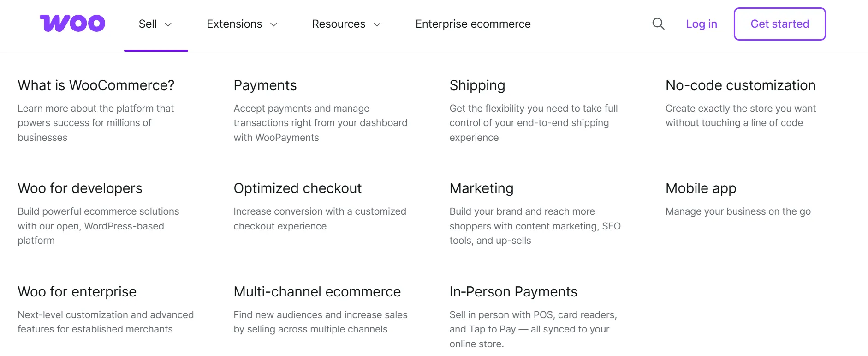Go to Woo for enterprise
868x356 pixels.
point(77,292)
